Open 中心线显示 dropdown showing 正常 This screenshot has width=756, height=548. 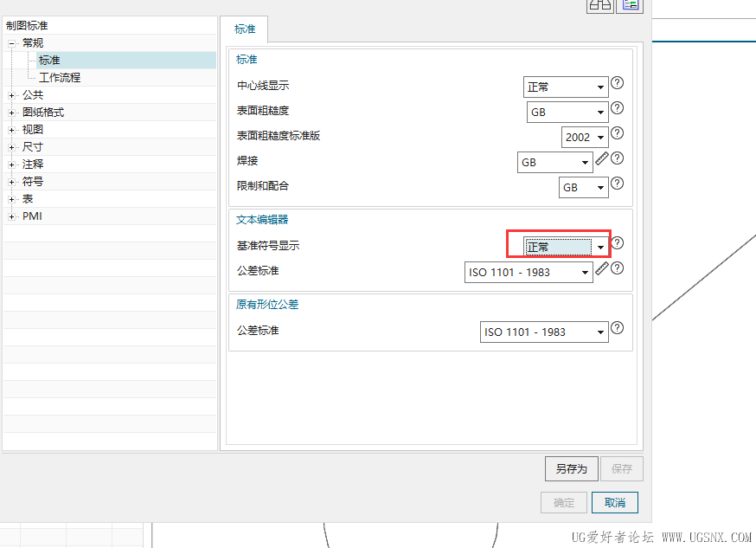coord(566,87)
